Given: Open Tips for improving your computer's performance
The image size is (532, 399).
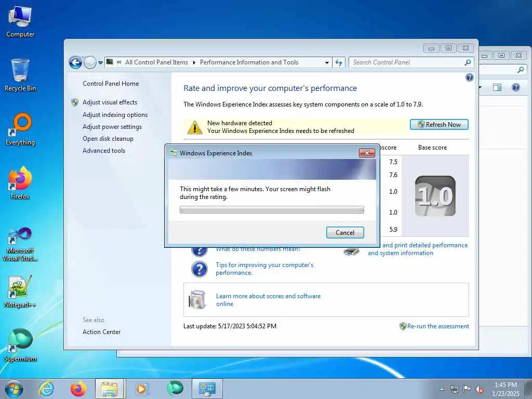Looking at the screenshot, I should pyautogui.click(x=264, y=269).
